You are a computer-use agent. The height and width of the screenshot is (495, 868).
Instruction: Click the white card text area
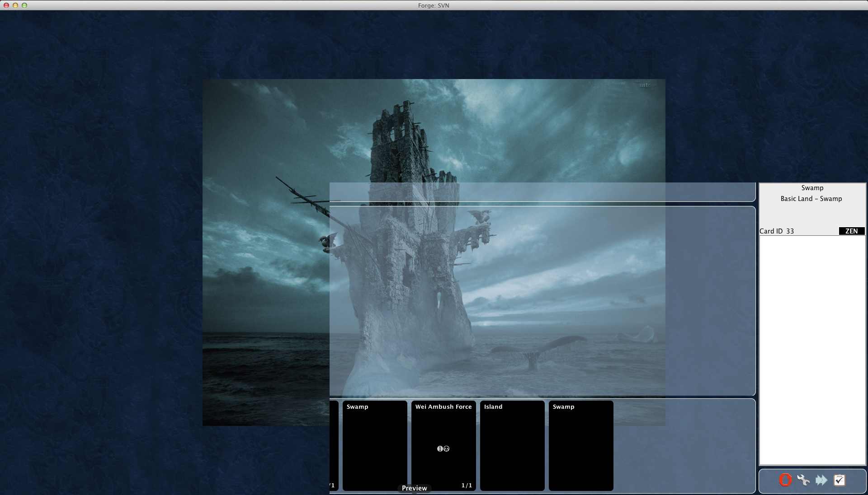coord(812,350)
